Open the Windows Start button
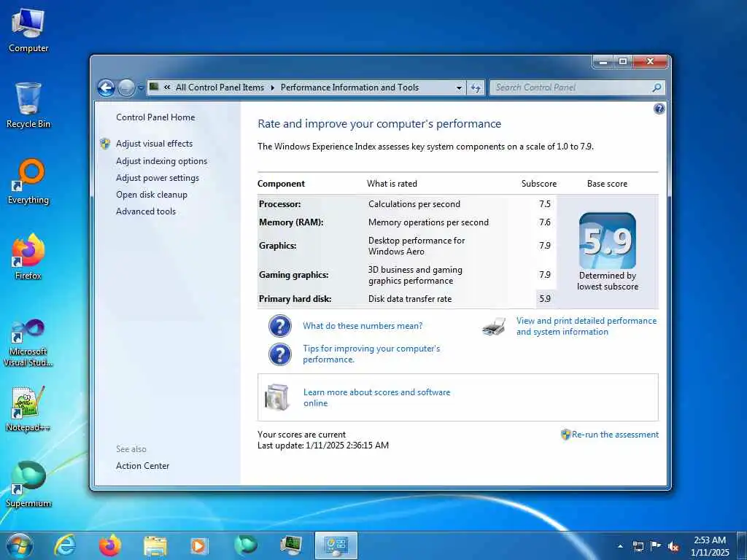The height and width of the screenshot is (560, 747). click(20, 545)
